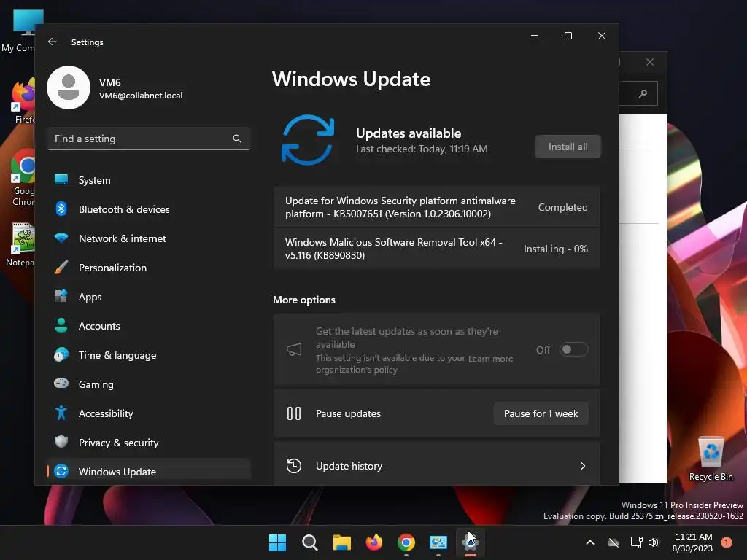Open Time & language settings
Viewport: 747px width, 560px height.
click(149, 355)
